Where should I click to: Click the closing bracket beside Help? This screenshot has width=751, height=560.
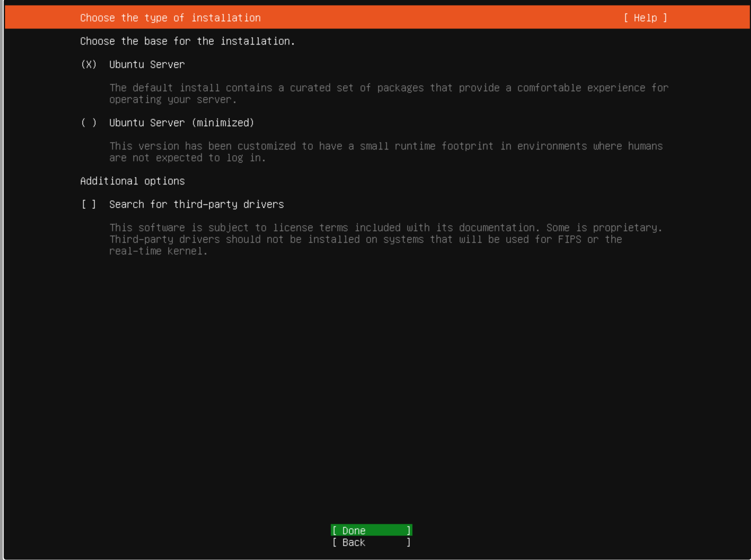[x=665, y=18]
